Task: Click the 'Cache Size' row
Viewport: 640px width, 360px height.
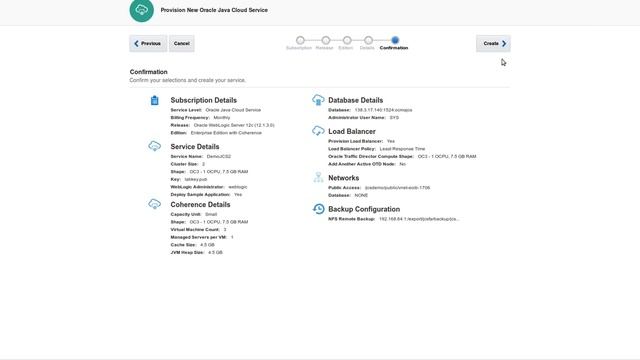Action: (x=193, y=245)
